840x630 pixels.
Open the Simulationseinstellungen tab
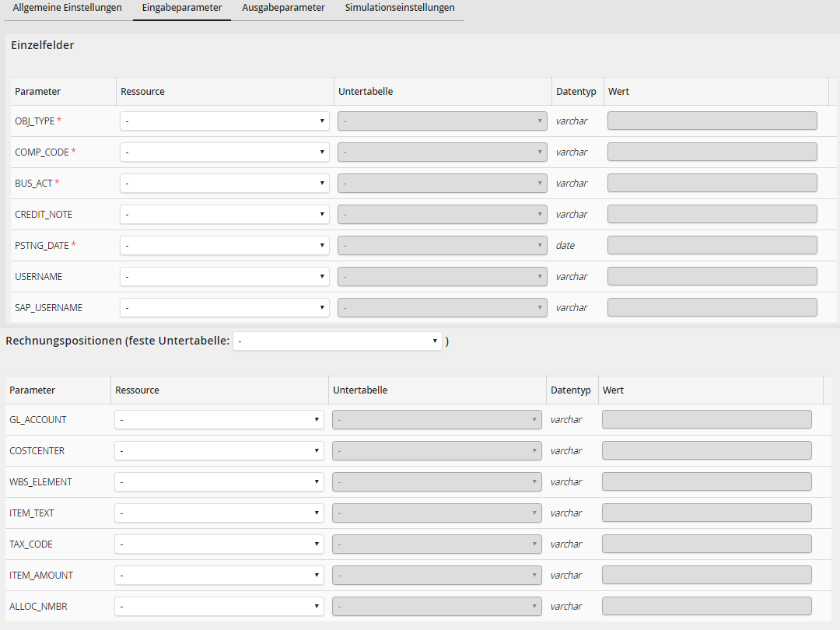(400, 8)
